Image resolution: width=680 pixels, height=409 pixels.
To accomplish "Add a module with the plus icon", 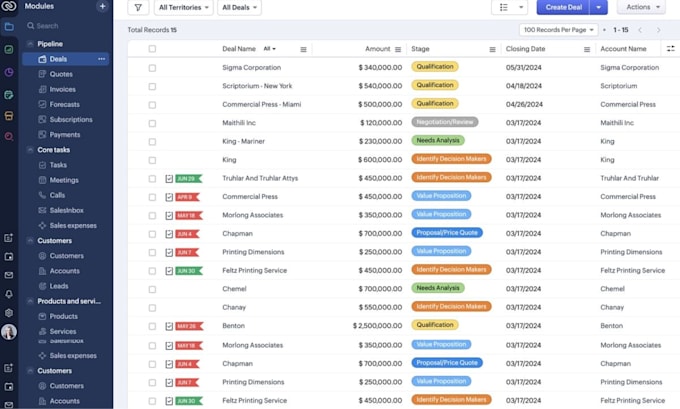I will pos(102,6).
